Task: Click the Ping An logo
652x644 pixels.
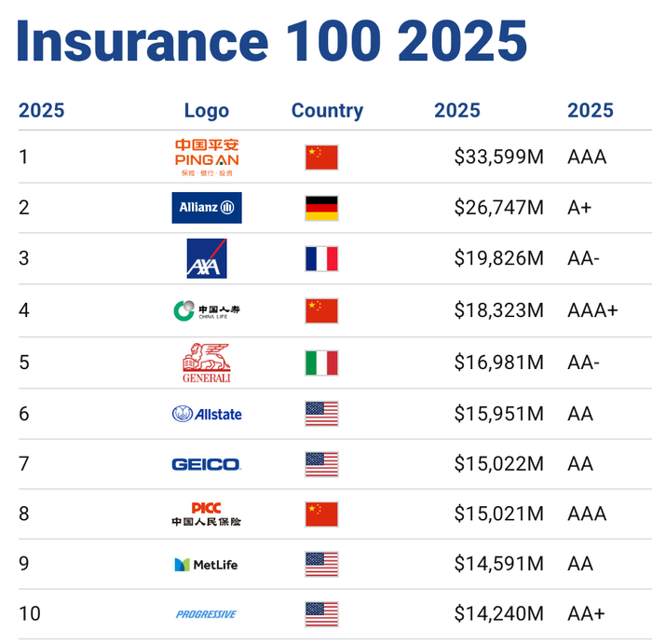Action: point(206,158)
